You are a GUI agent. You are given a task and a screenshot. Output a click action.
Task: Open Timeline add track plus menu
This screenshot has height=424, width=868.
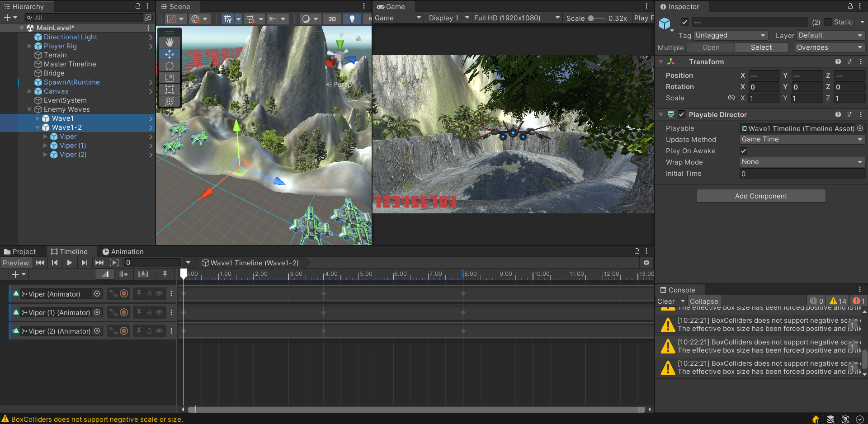(x=19, y=274)
